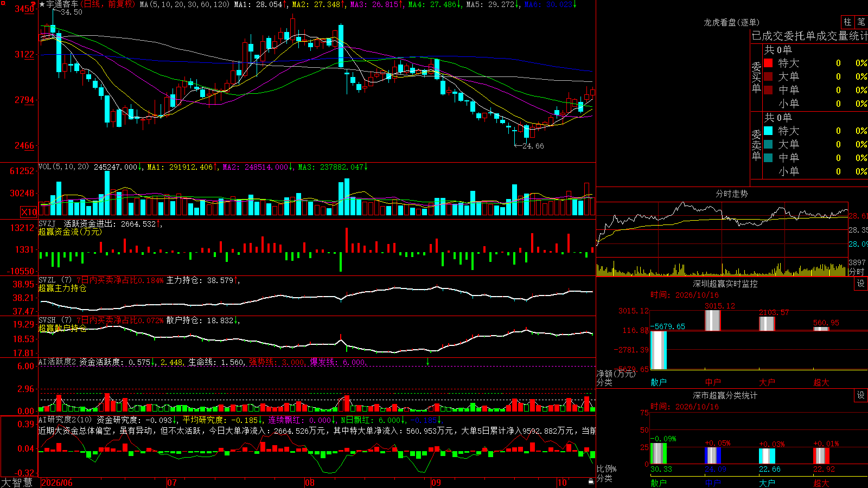
Task: Click the 日线, 前复权 period label
Action: coord(108,4)
